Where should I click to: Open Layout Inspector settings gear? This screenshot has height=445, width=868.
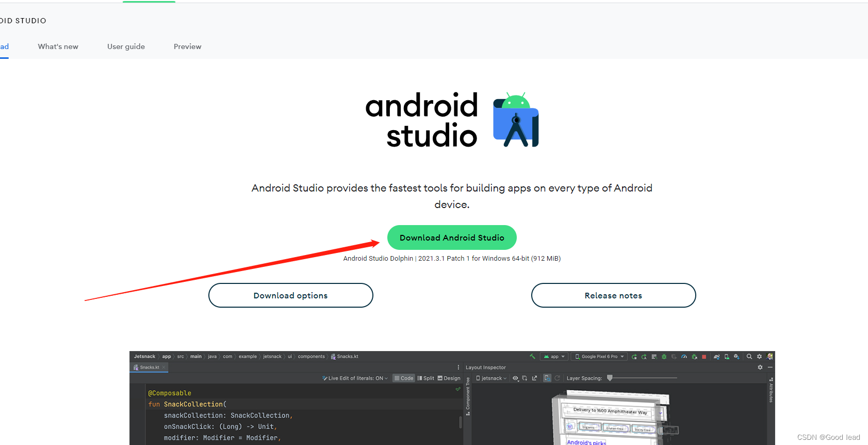(760, 367)
